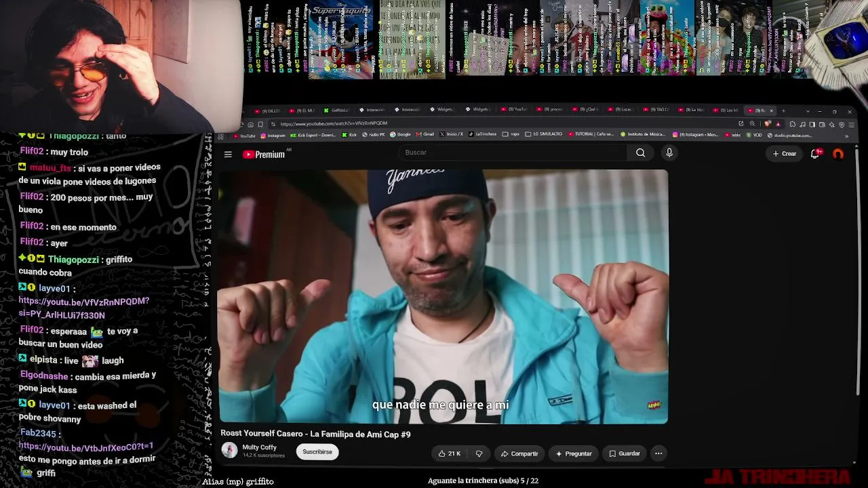Image resolution: width=868 pixels, height=488 pixels.
Task: Open the ropa bookmarks folder
Action: pos(511,135)
